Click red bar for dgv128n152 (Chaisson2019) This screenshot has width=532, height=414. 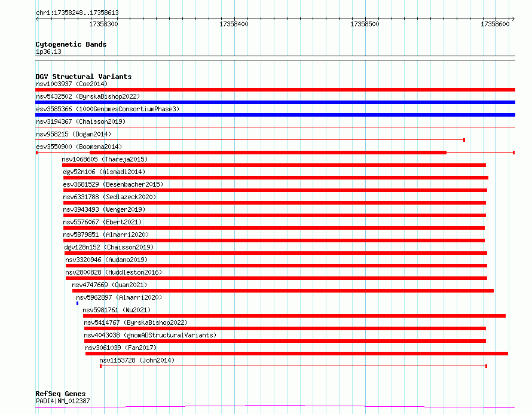point(276,253)
